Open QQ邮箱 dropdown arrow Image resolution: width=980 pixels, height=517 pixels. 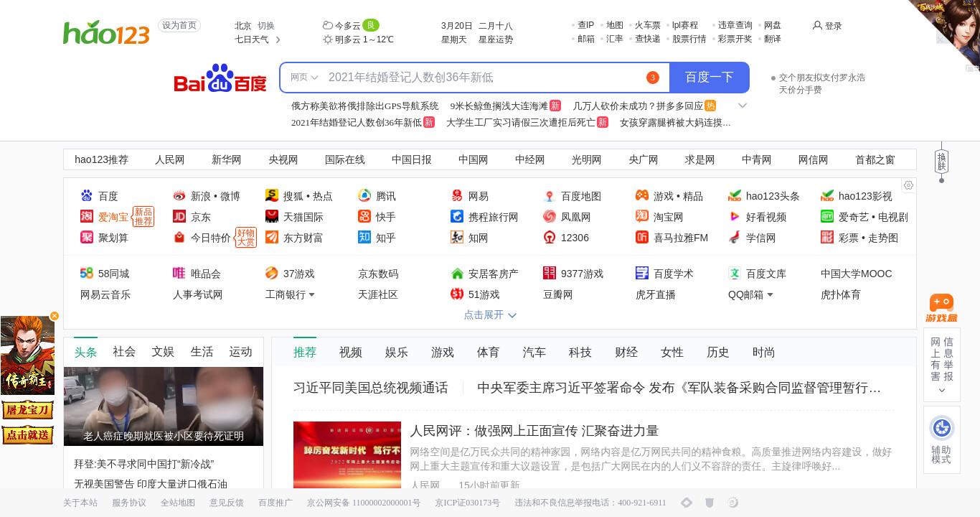pyautogui.click(x=771, y=294)
